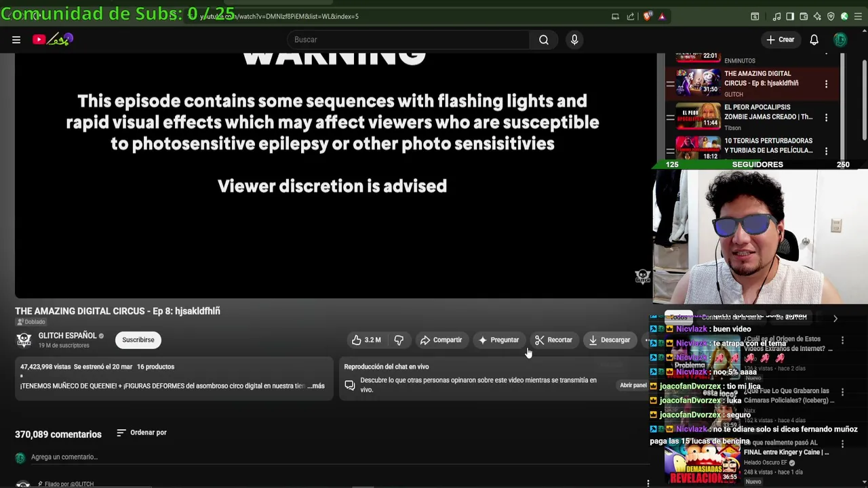Click the install app icon in the address bar
The image size is (868, 488).
(615, 16)
